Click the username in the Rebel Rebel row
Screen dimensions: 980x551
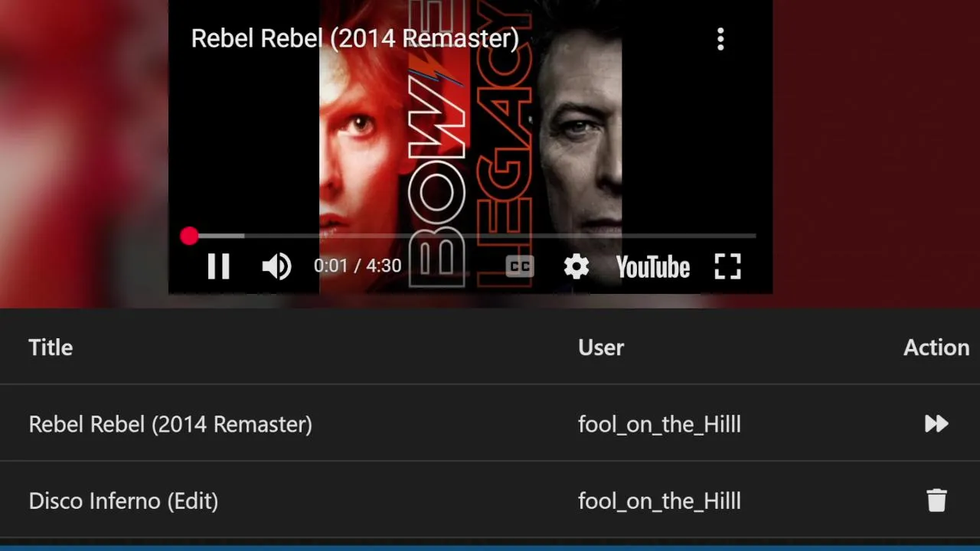coord(659,424)
